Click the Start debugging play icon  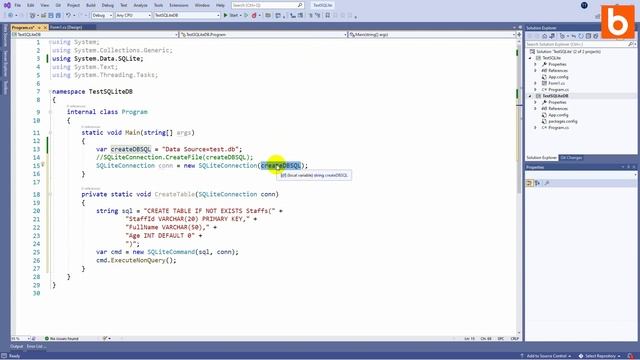tap(225, 15)
